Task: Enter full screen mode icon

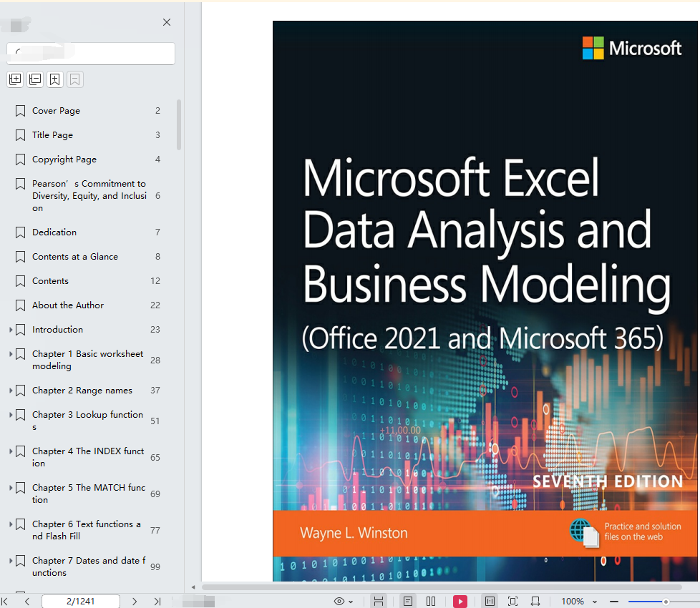Action: (x=513, y=602)
